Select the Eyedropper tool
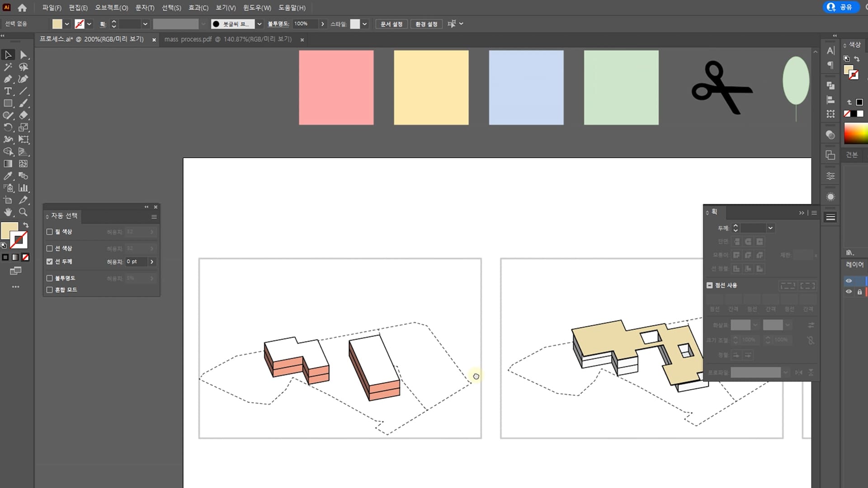 [x=8, y=176]
